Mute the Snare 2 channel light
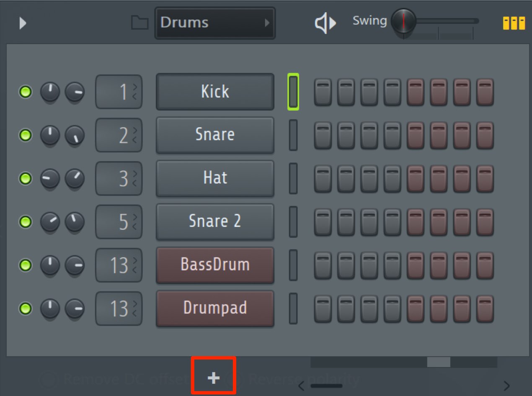The height and width of the screenshot is (396, 532). (26, 221)
